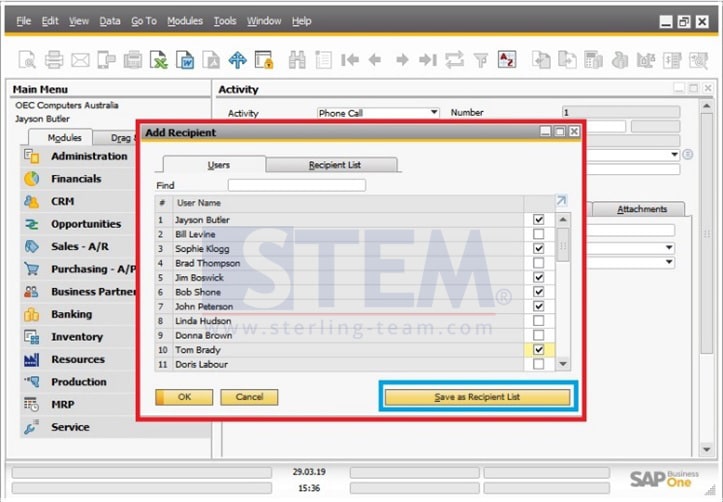Image resolution: width=723 pixels, height=502 pixels.
Task: Check the Doris Labour checkbox
Action: (539, 364)
